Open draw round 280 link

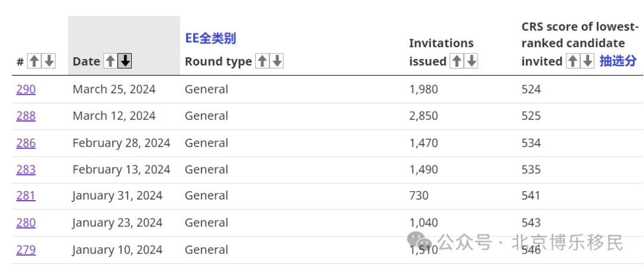coord(26,223)
